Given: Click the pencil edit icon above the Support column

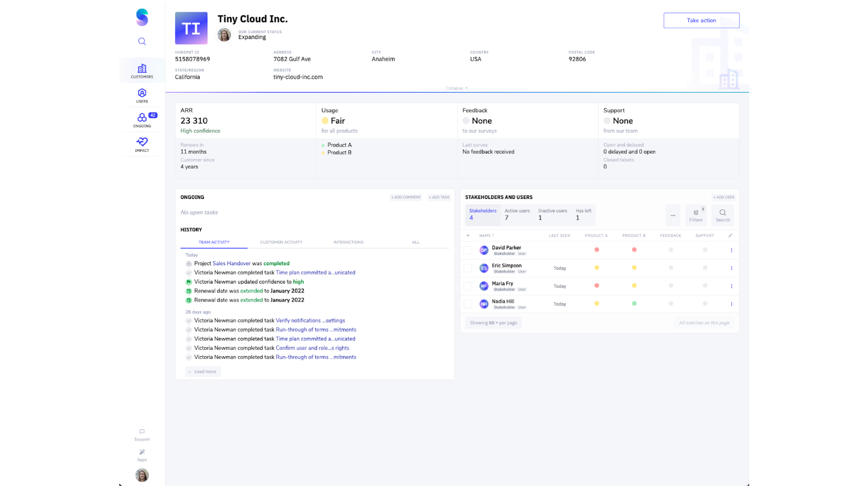Looking at the screenshot, I should pyautogui.click(x=731, y=235).
